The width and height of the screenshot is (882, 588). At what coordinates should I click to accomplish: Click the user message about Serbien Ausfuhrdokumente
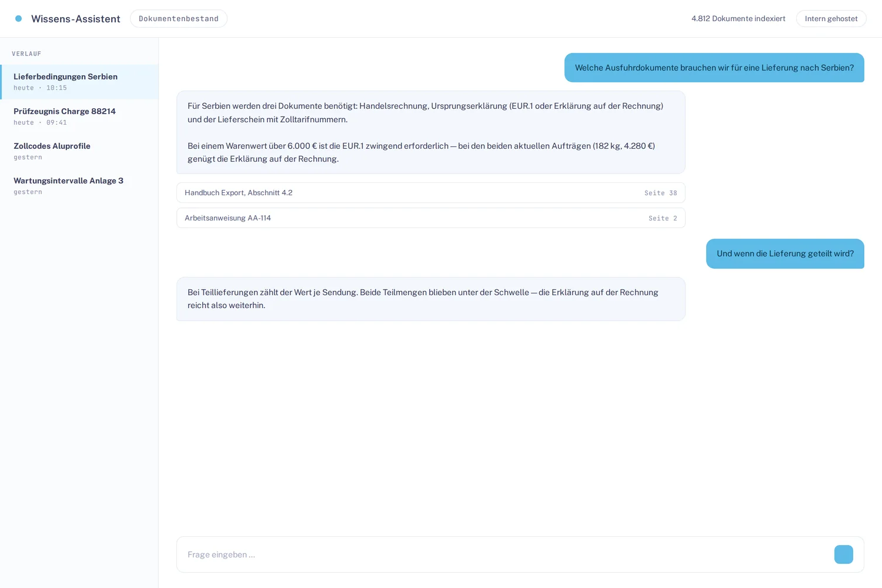pos(714,68)
